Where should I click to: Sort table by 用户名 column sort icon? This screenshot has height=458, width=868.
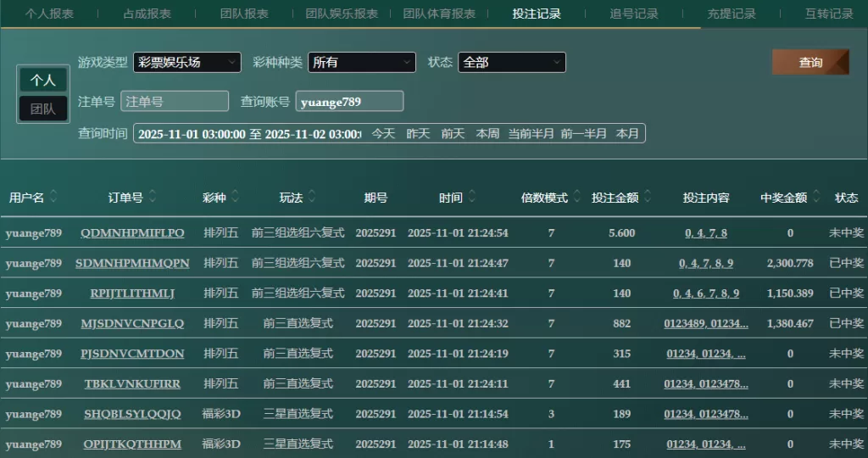[54, 198]
